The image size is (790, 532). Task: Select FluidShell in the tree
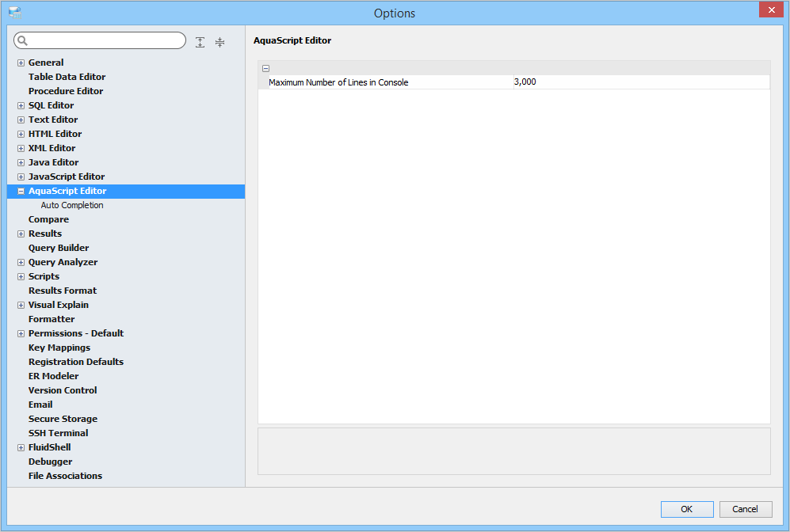(49, 447)
